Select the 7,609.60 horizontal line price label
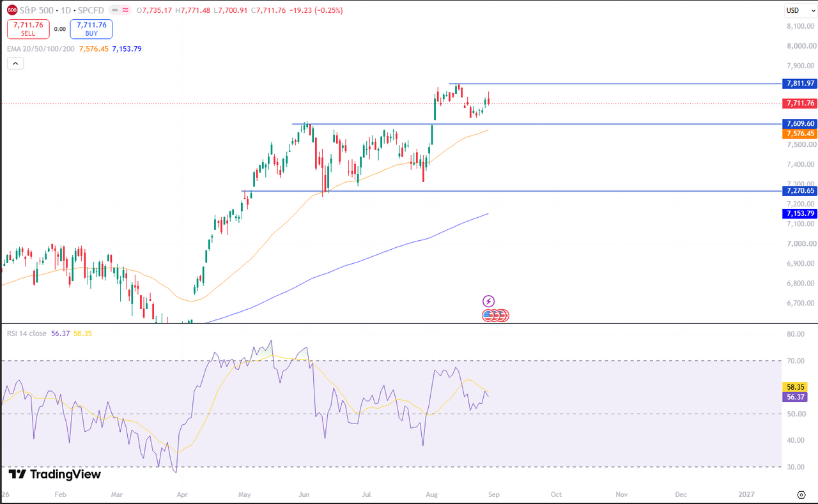This screenshot has width=818, height=504. tap(800, 123)
